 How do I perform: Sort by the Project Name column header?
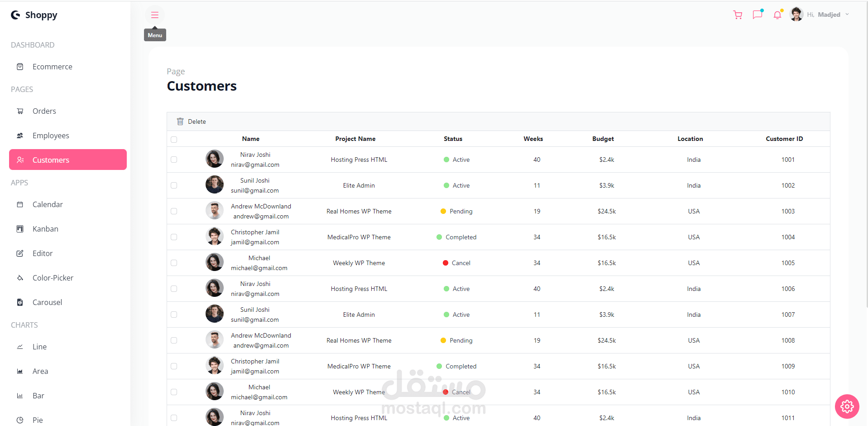[355, 139]
